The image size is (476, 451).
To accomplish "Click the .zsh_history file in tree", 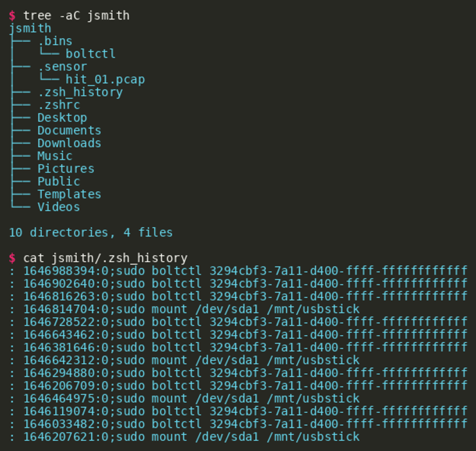I will click(x=80, y=92).
